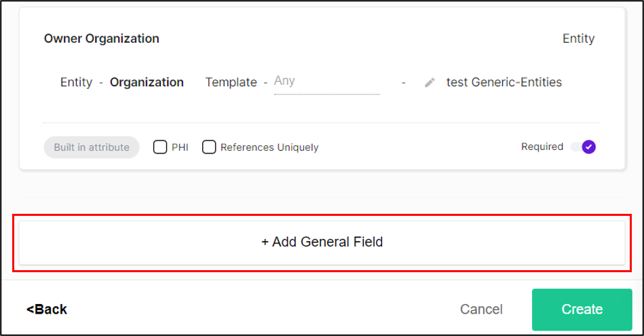The image size is (644, 336).
Task: Click the Entity type label at top right
Action: pos(578,39)
